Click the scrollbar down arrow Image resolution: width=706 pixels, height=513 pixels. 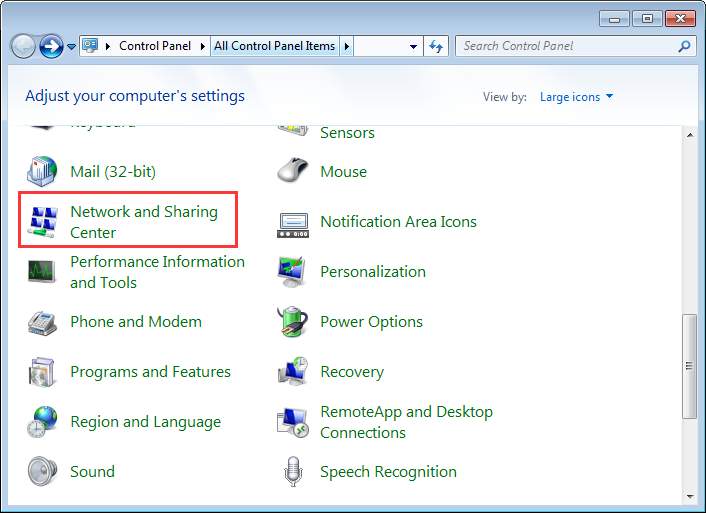(x=690, y=497)
